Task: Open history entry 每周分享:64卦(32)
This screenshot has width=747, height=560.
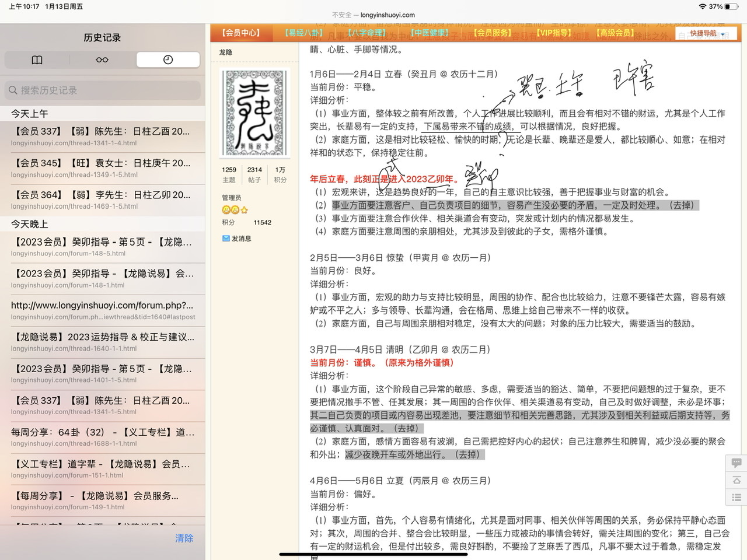Action: point(103,437)
